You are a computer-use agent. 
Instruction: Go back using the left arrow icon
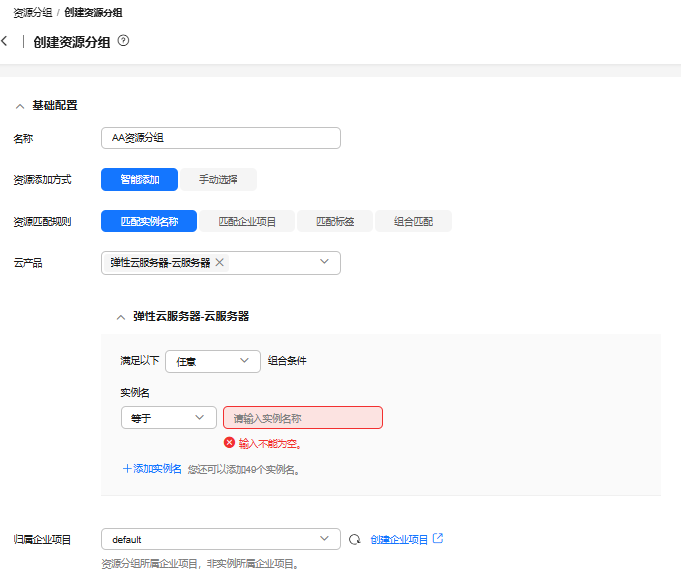(x=4, y=41)
